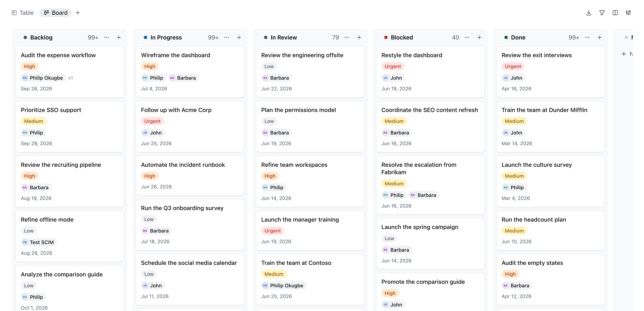This screenshot has height=311, width=644.
Task: Open the Prioritize SSO support card
Action: click(x=70, y=127)
